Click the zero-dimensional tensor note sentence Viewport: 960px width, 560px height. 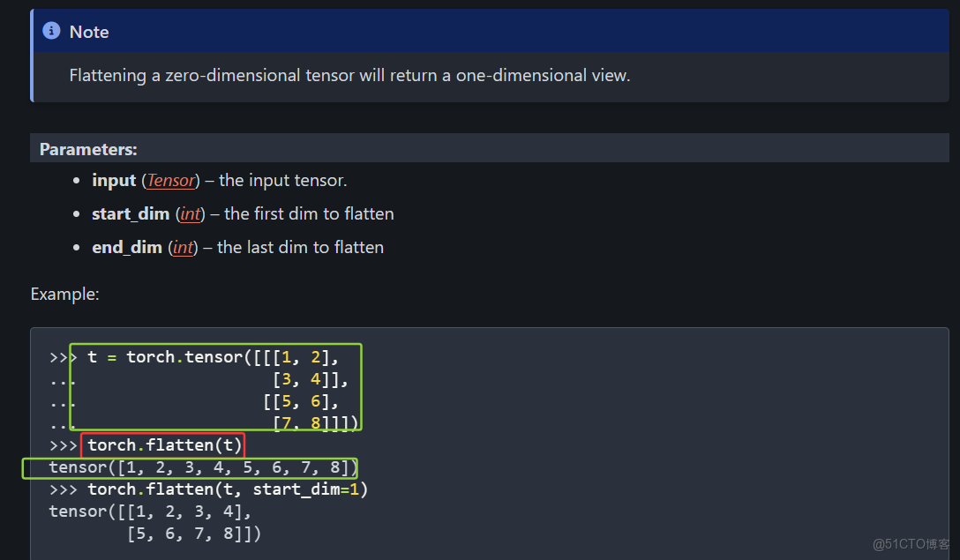(349, 76)
